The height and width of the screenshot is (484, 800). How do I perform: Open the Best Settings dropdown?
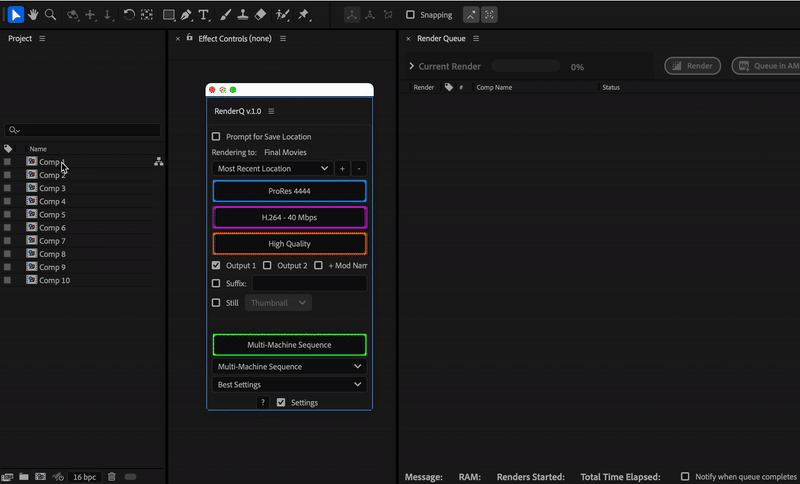[289, 385]
